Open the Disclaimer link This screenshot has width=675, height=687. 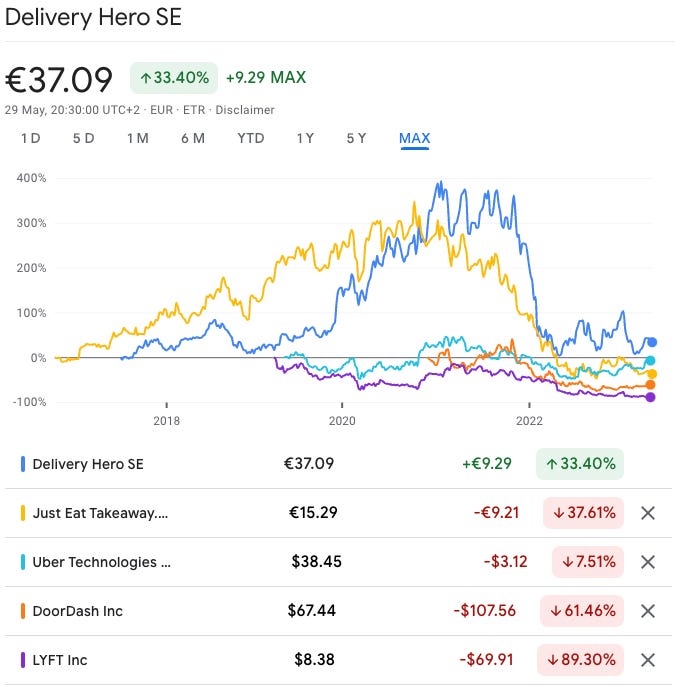[245, 110]
